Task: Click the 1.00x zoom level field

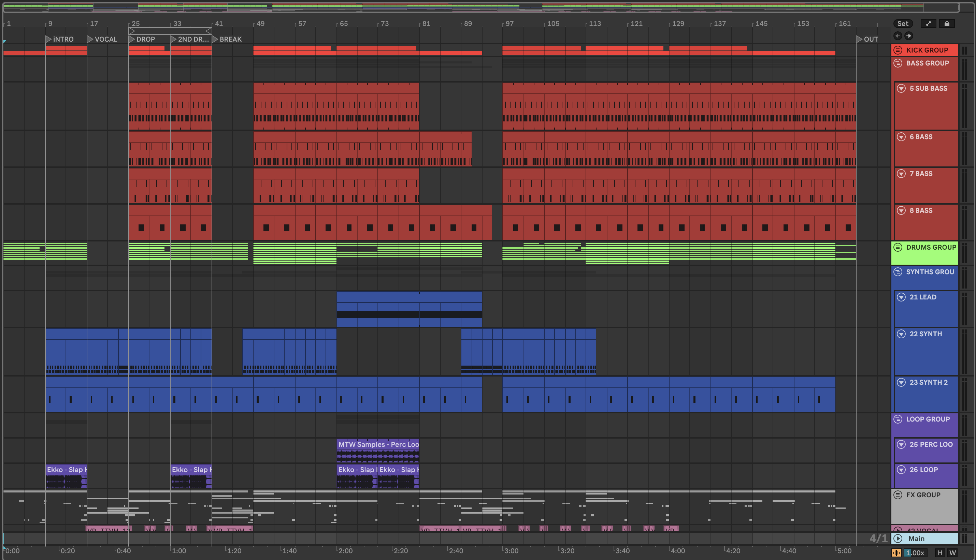Action: (915, 553)
